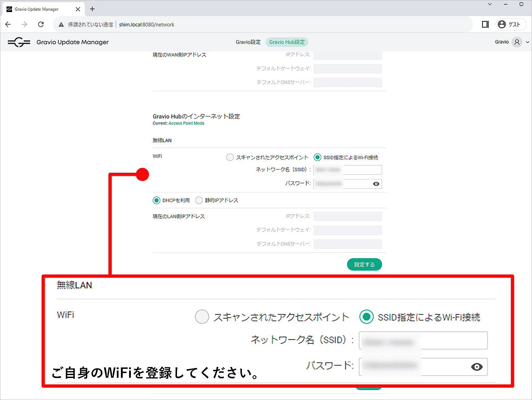This screenshot has width=532, height=400.
Task: Click the 無線LAN section heading in main form
Action: coord(162,140)
